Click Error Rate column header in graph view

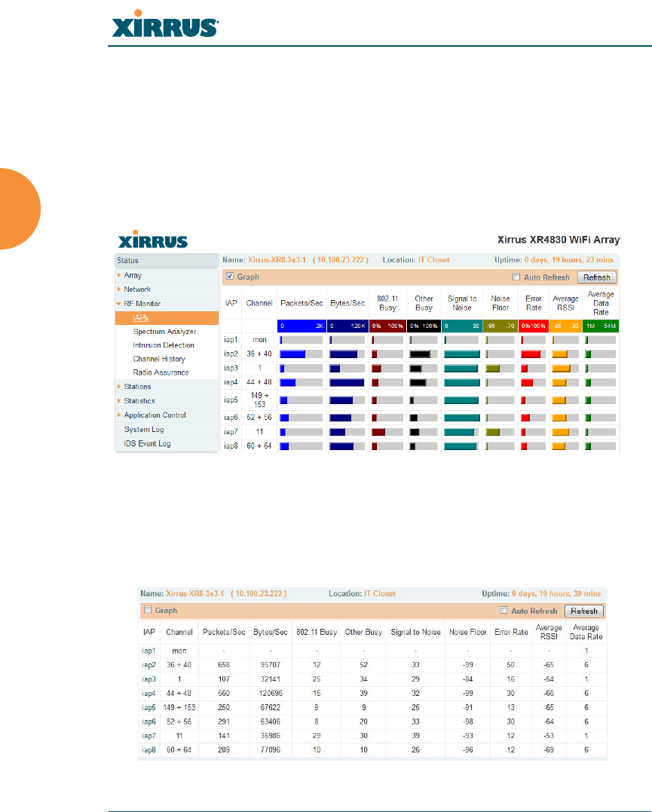click(534, 303)
